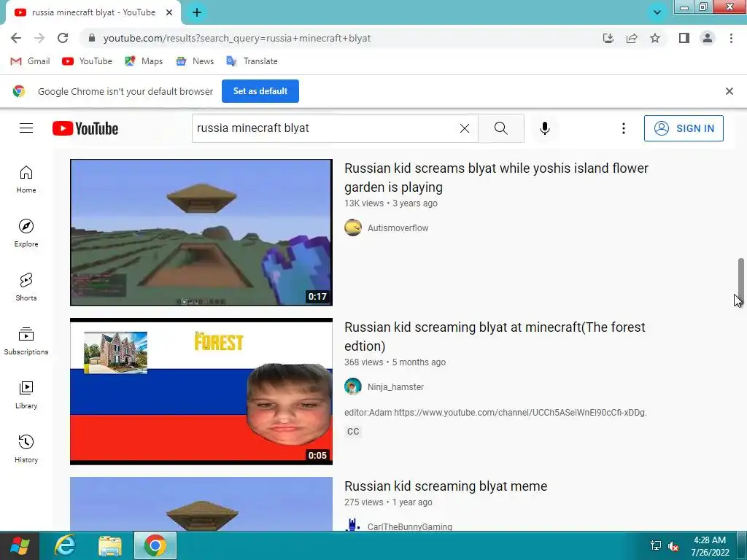Open The forest edtion video title
Screen dimensions: 747x560
(x=495, y=337)
